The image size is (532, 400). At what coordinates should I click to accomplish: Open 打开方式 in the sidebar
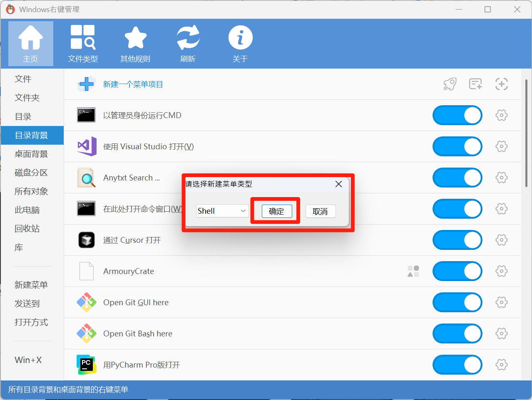coord(31,322)
